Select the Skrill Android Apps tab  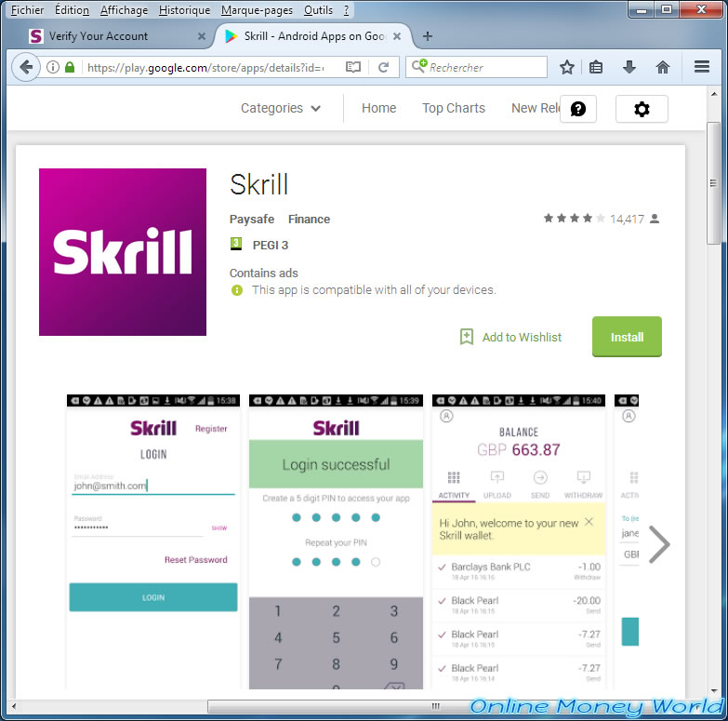[x=313, y=36]
